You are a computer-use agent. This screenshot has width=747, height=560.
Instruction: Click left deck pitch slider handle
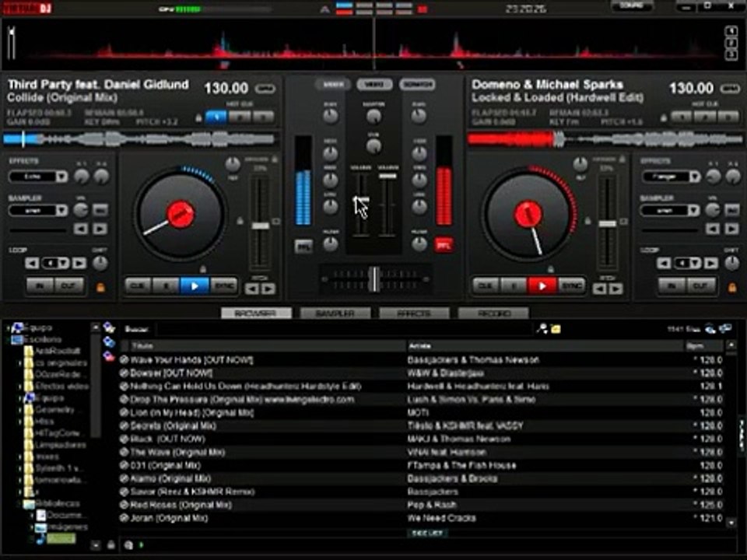point(260,226)
